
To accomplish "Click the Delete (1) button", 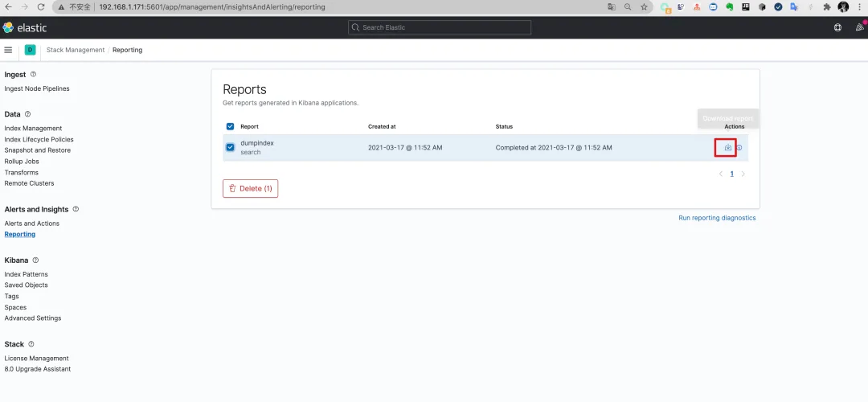I will (250, 189).
